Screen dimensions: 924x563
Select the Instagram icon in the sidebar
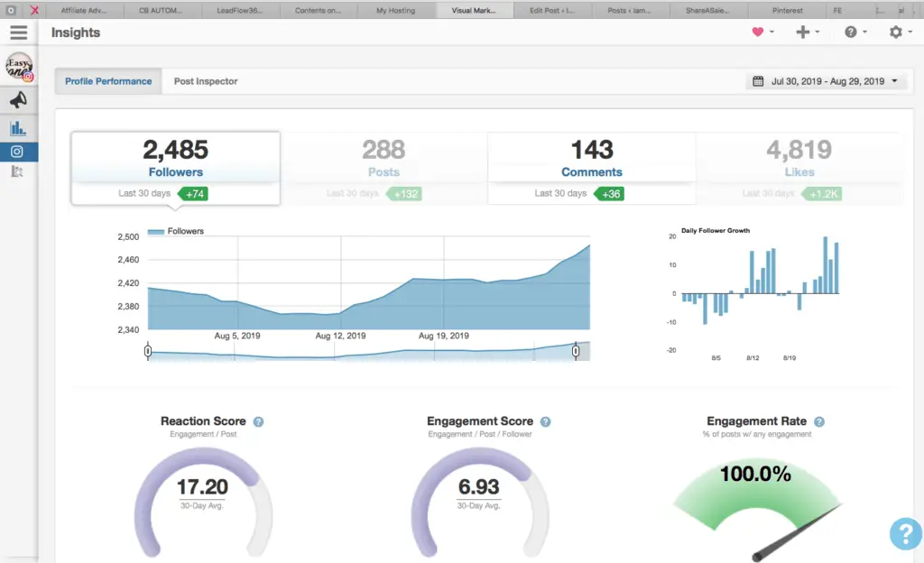pos(17,152)
